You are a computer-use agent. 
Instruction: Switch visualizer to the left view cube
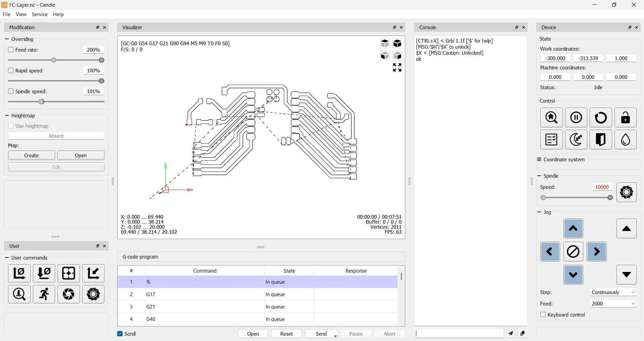click(x=397, y=55)
